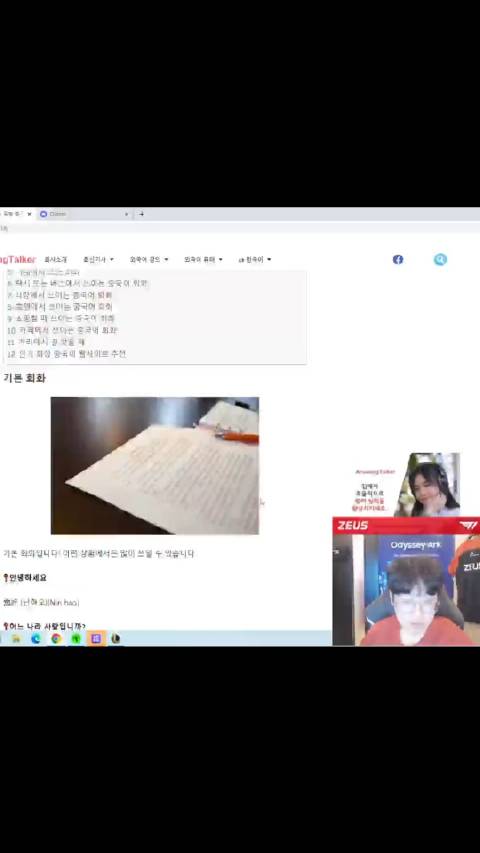480x853 pixels.
Task: Click the paper and pen article image
Action: (155, 466)
